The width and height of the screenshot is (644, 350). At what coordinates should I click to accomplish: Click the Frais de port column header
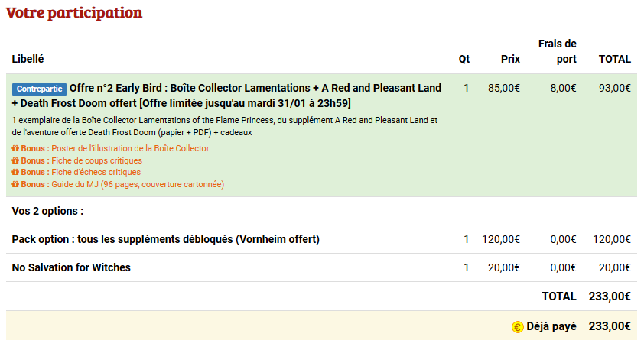coord(558,51)
